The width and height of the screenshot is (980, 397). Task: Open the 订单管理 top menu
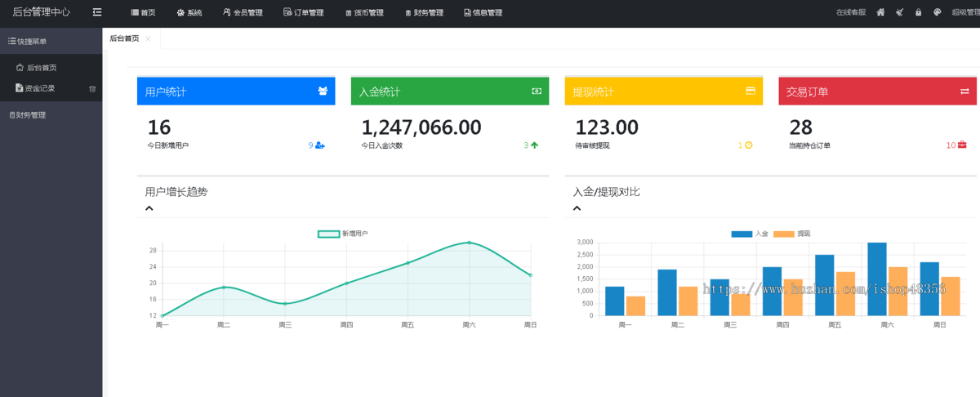pyautogui.click(x=303, y=12)
